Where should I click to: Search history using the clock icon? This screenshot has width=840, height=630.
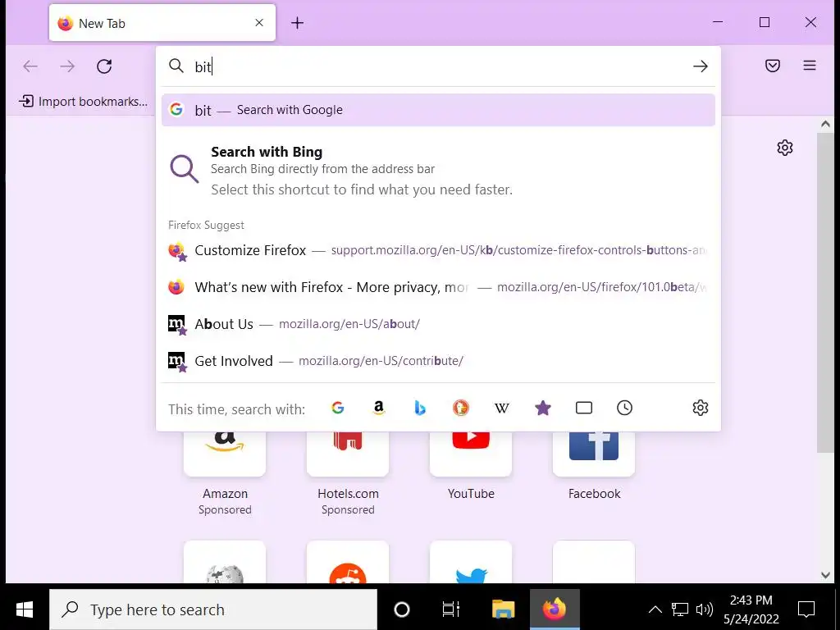coord(624,409)
